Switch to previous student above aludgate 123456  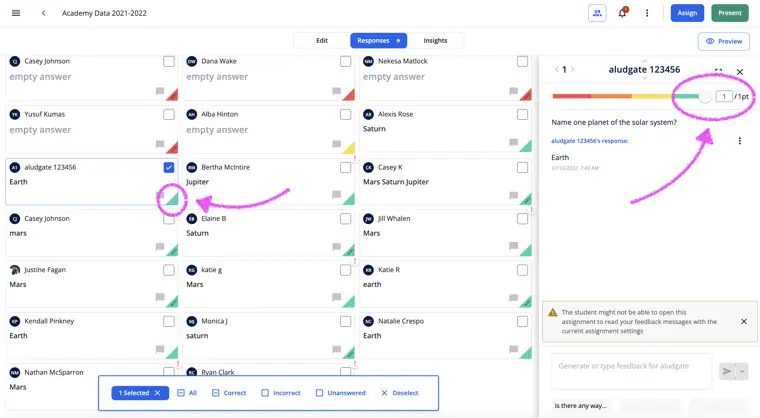(644, 61)
